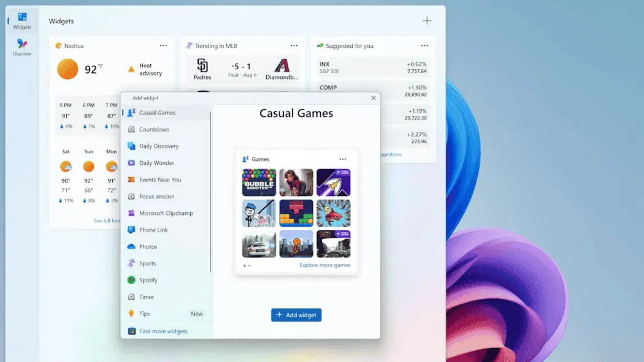Click the Daily Discovery list icon
The width and height of the screenshot is (644, 362).
[x=131, y=146]
